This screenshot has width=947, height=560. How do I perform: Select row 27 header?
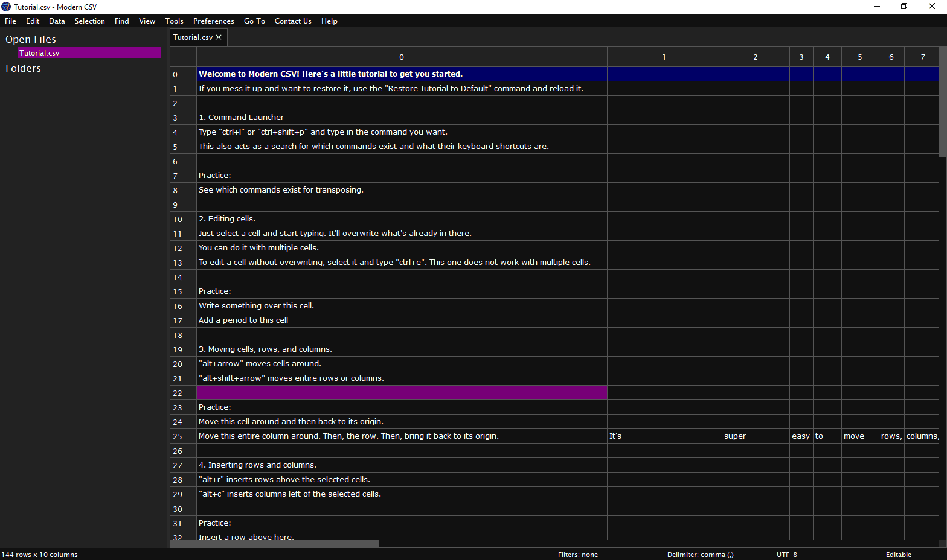pyautogui.click(x=183, y=465)
